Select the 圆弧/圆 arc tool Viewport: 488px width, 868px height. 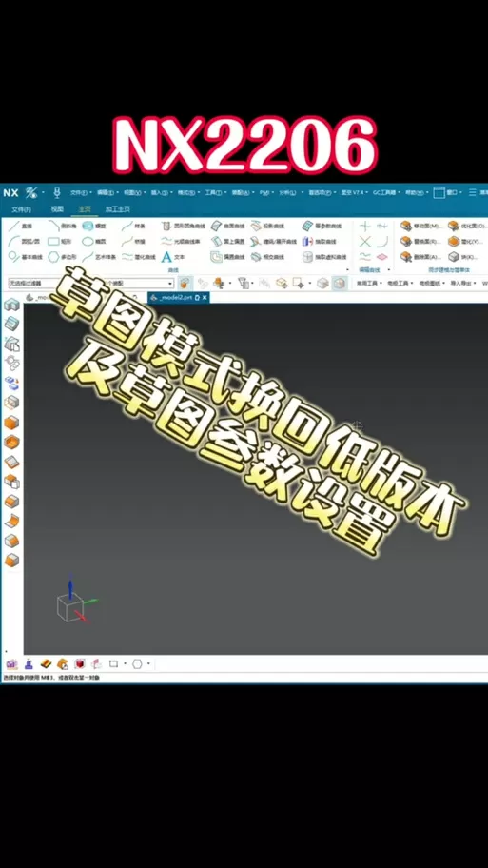[x=24, y=242]
